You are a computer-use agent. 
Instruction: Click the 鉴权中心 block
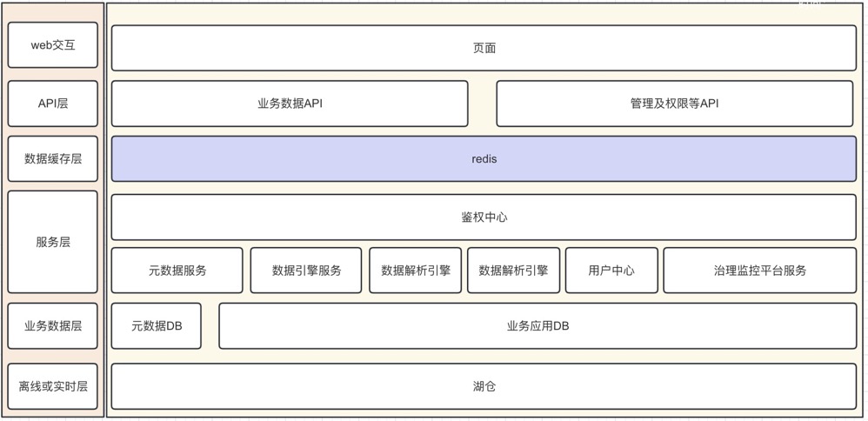pos(484,217)
